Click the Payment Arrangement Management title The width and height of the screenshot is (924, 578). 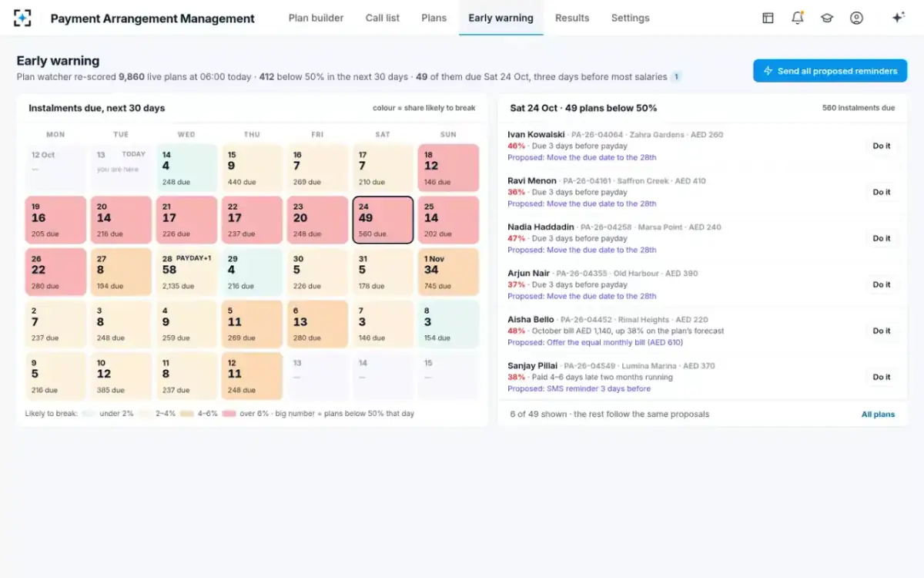click(152, 18)
